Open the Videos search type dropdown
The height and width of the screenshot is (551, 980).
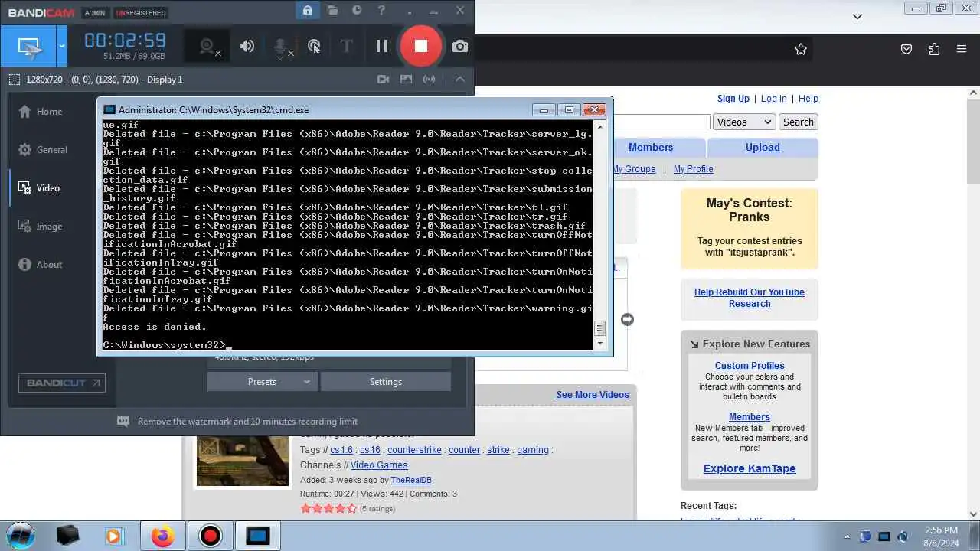coord(745,122)
